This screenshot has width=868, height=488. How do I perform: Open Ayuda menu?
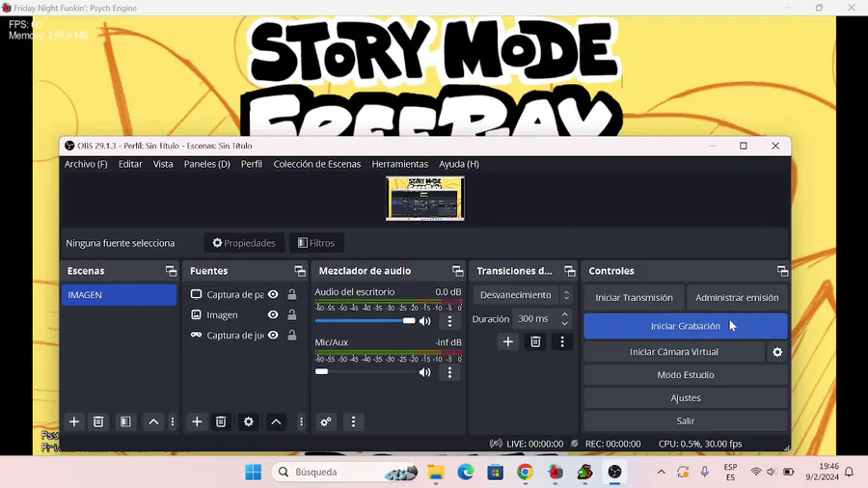459,164
